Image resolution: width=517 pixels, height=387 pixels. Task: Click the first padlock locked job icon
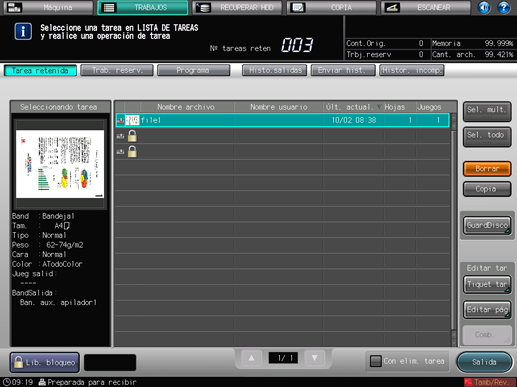point(132,136)
